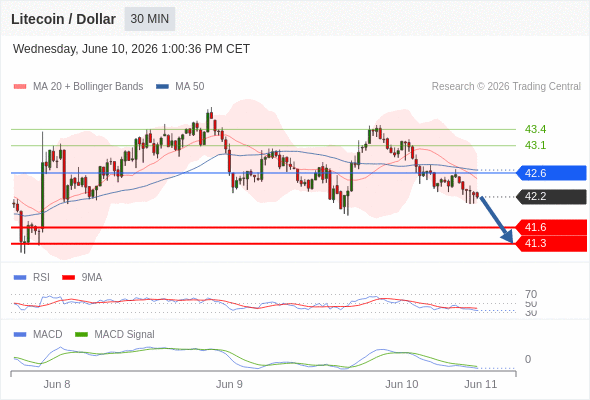
Task: Click the Jun 8 axis label
Action: (x=57, y=385)
